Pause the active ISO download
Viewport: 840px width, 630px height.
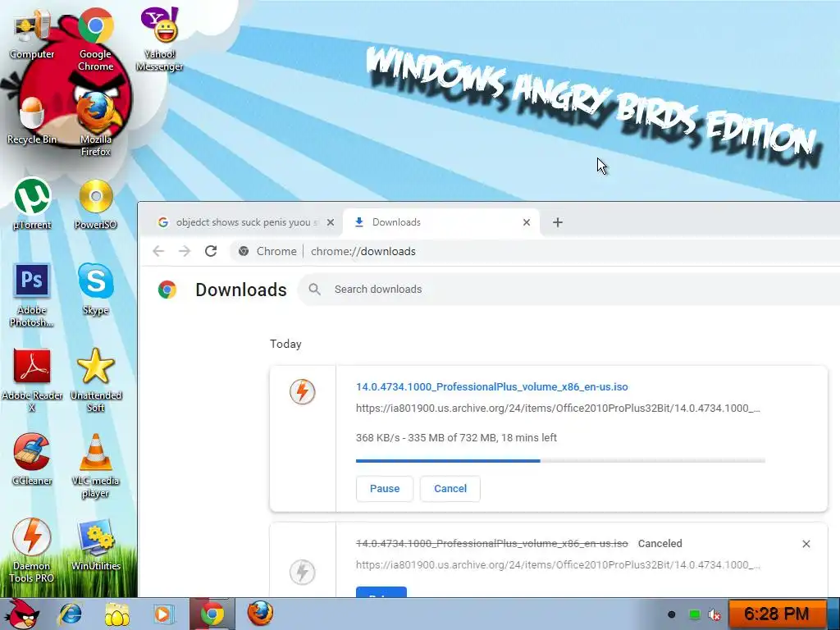click(x=385, y=489)
